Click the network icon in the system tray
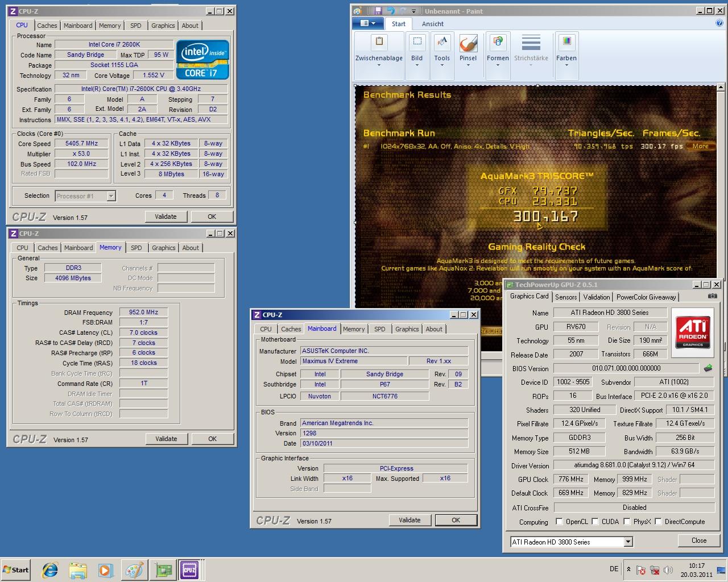The height and width of the screenshot is (582, 728). tap(655, 570)
